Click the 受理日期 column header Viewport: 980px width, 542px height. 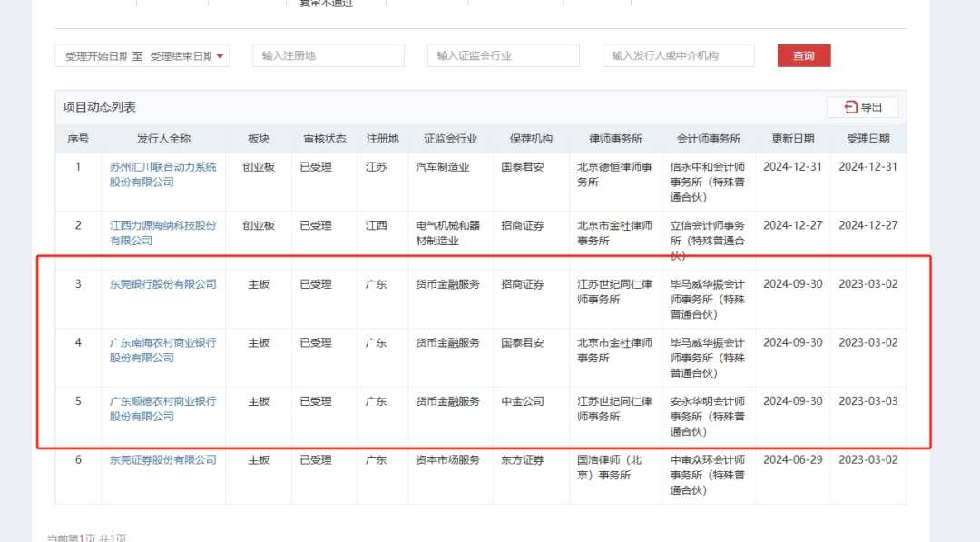(868, 139)
